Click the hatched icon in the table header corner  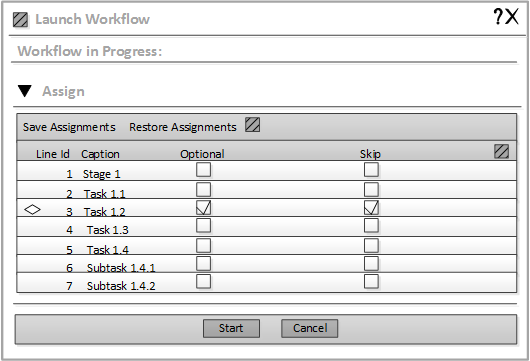(x=501, y=151)
